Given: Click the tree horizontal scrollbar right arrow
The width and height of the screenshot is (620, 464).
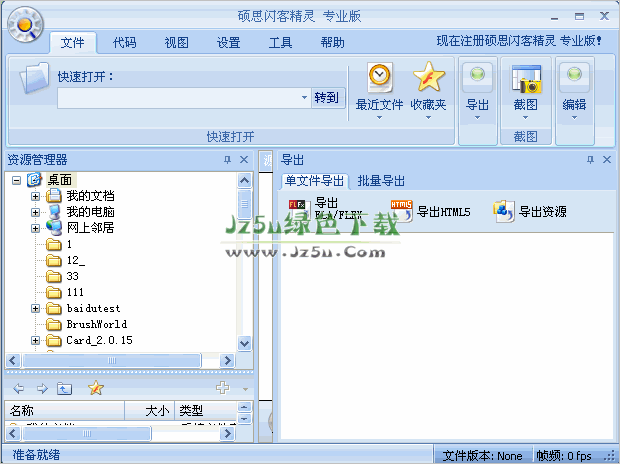Looking at the screenshot, I should (227, 360).
